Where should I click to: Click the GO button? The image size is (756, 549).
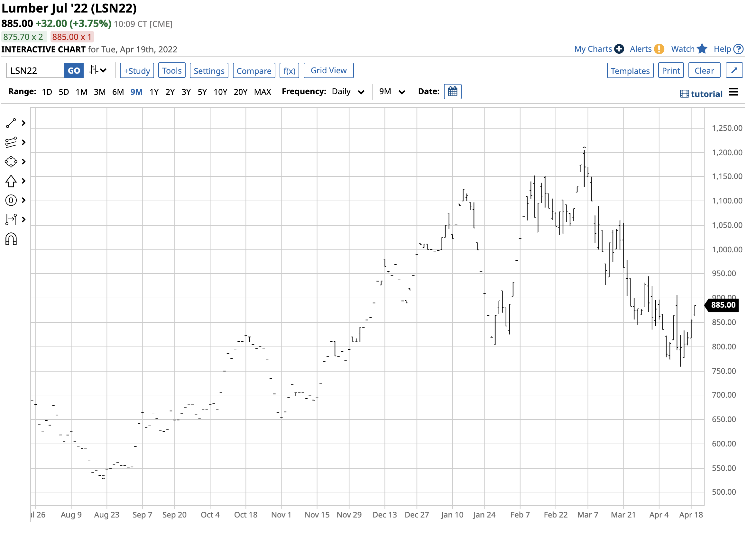pyautogui.click(x=74, y=71)
